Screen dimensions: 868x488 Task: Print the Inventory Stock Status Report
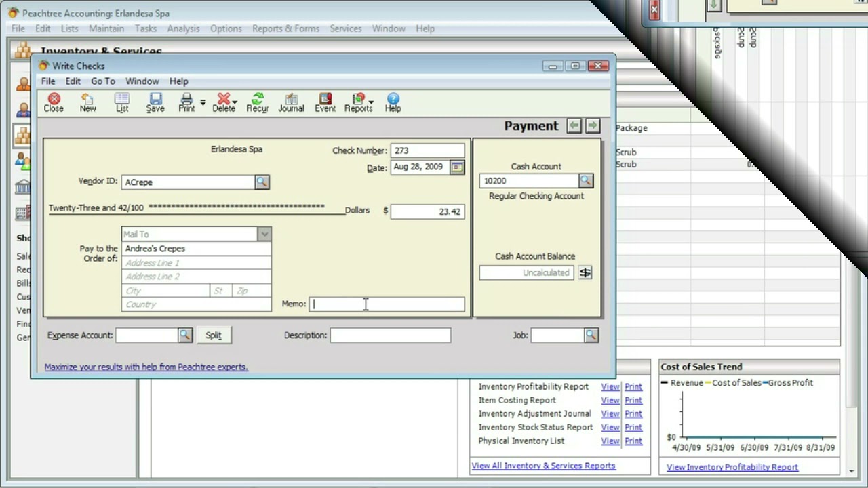[x=633, y=427]
